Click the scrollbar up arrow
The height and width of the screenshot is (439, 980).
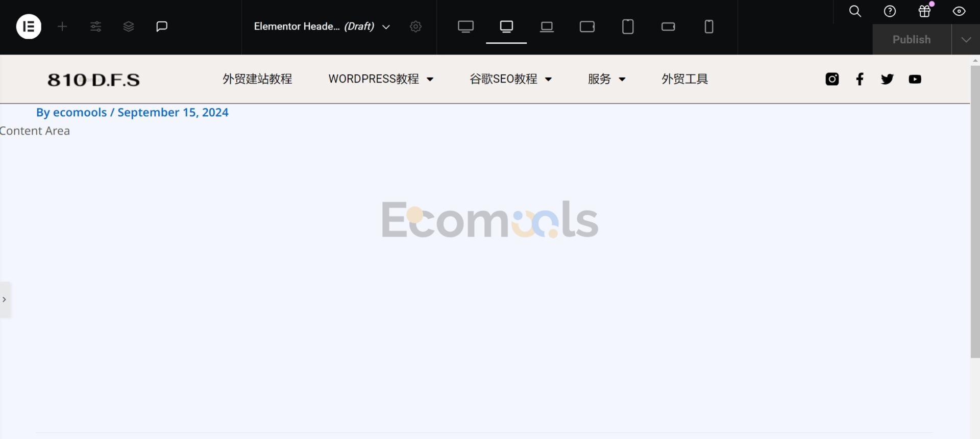coord(975,60)
